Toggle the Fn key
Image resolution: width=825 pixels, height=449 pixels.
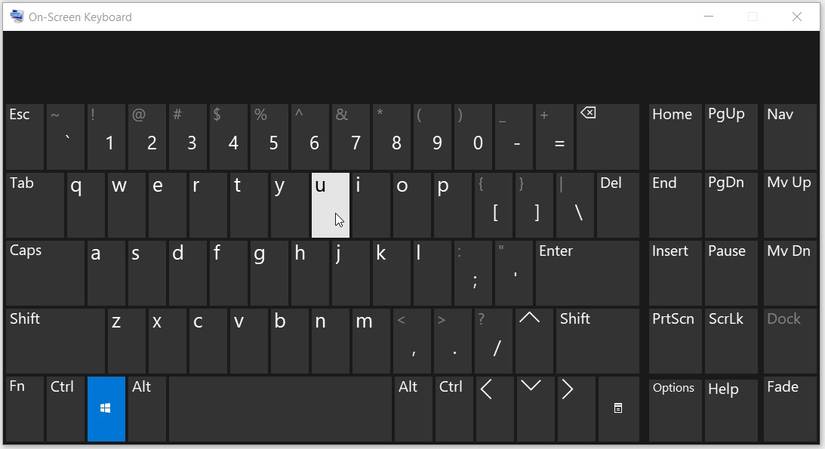[25, 408]
